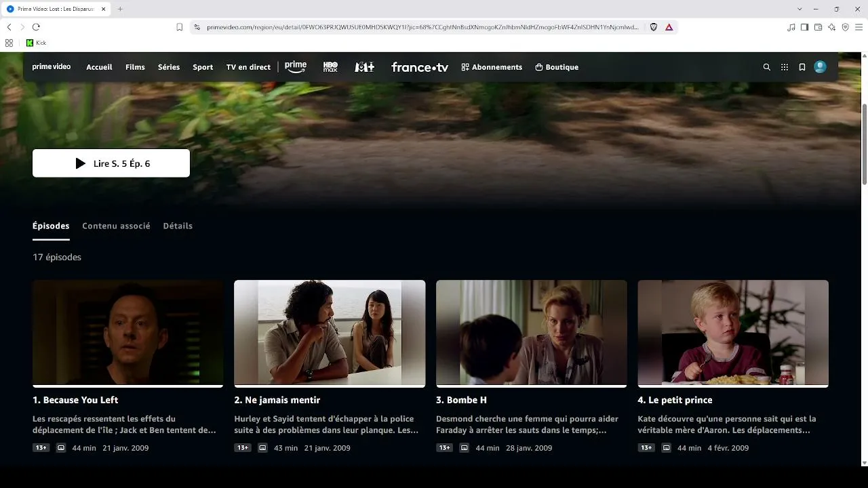This screenshot has height=488, width=868.
Task: Play season 5 episode 6
Action: [x=111, y=163]
